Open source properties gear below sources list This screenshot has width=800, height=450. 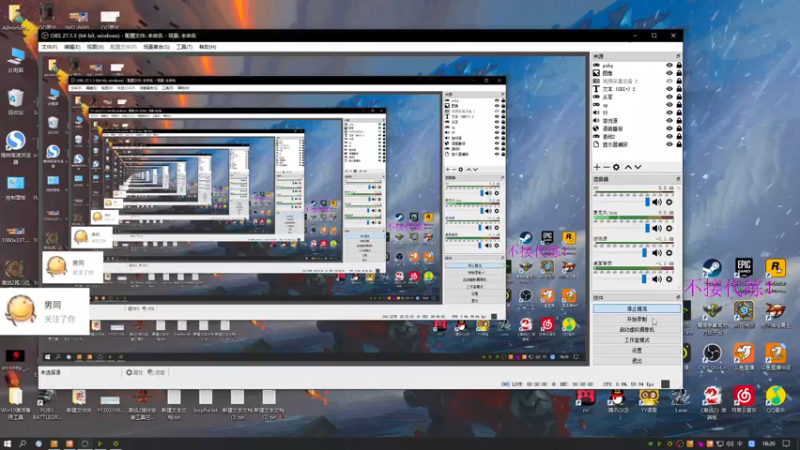(616, 167)
